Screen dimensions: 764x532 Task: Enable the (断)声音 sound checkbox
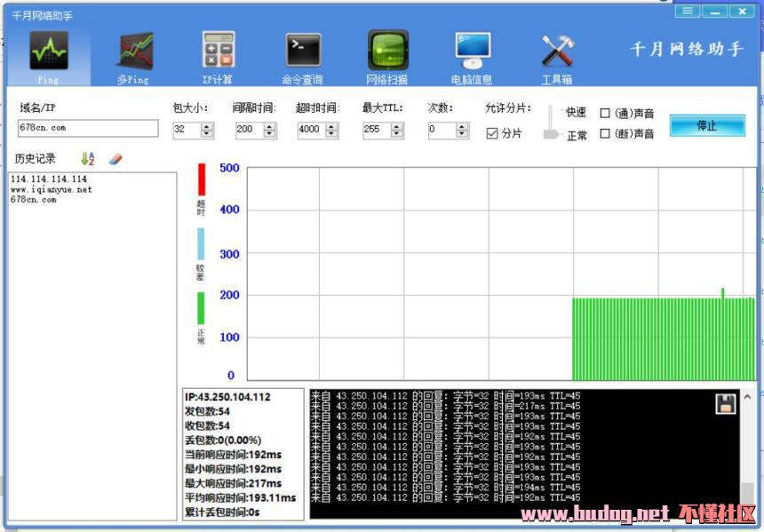click(x=606, y=134)
